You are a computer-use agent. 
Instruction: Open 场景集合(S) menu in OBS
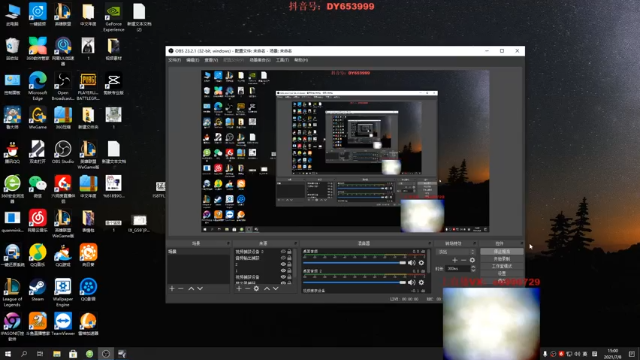260,60
